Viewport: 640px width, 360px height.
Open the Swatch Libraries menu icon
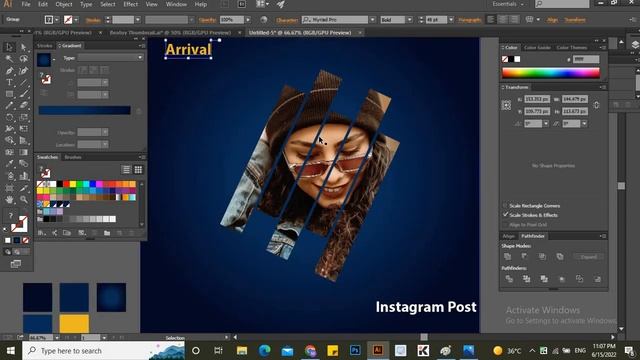point(42,233)
